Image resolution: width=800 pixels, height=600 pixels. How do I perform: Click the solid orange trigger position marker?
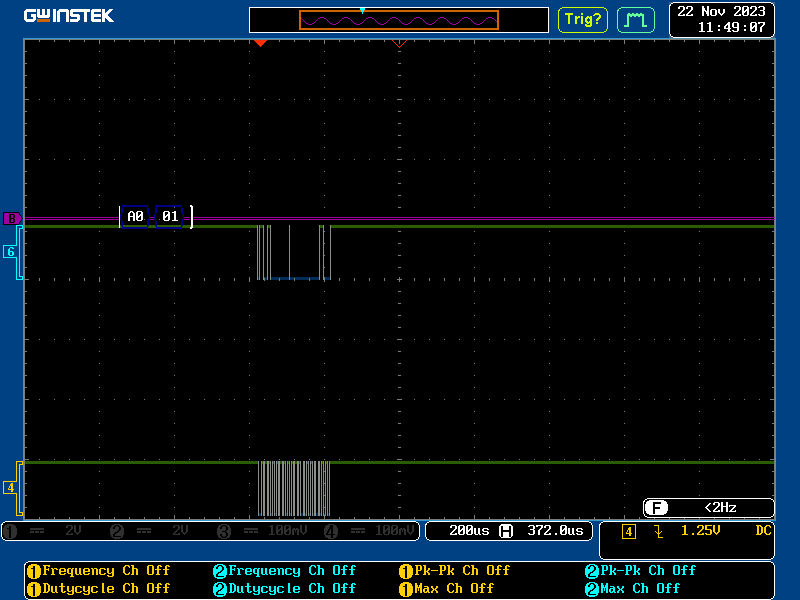click(x=260, y=43)
